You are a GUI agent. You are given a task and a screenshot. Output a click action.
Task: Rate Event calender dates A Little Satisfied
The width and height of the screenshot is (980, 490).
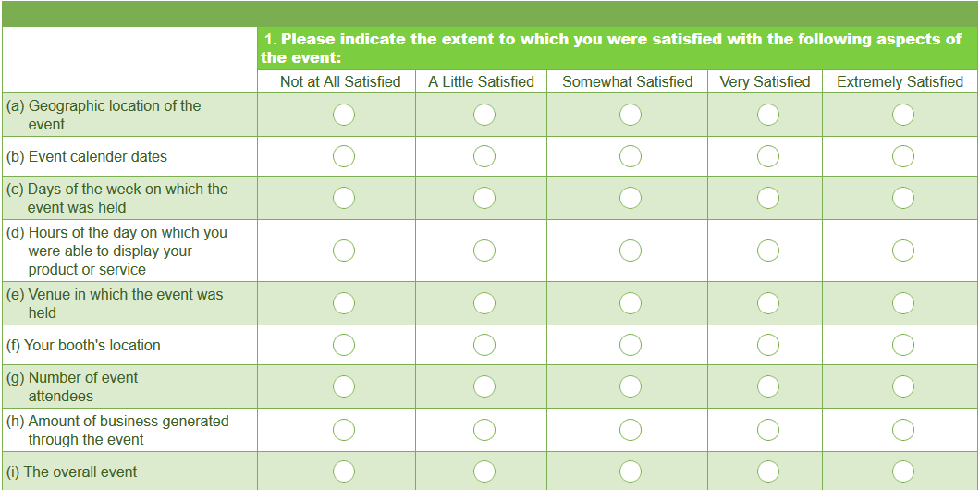coord(484,156)
